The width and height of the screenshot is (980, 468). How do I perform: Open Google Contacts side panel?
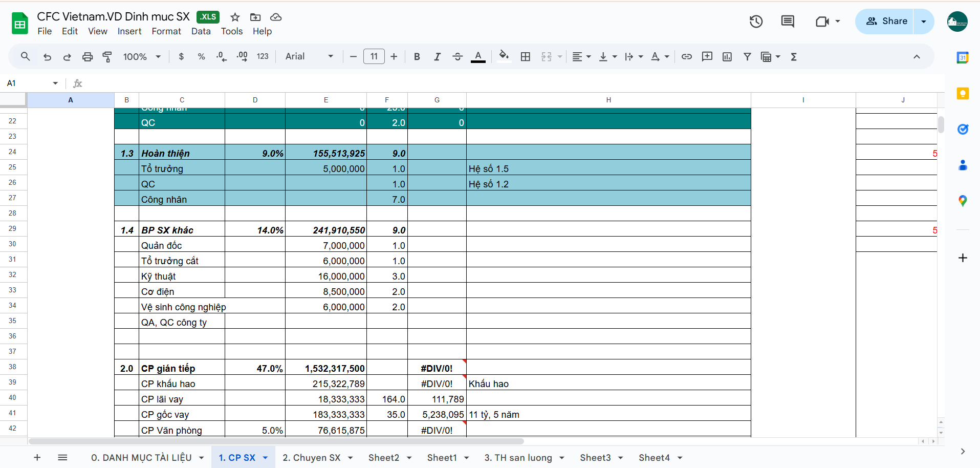coord(963,165)
